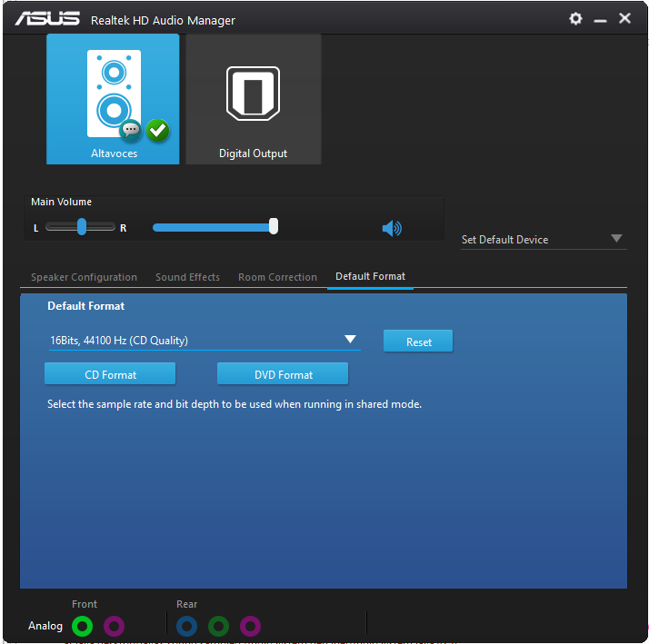Click the main volume slider handle
This screenshot has width=649, height=644.
click(x=274, y=226)
